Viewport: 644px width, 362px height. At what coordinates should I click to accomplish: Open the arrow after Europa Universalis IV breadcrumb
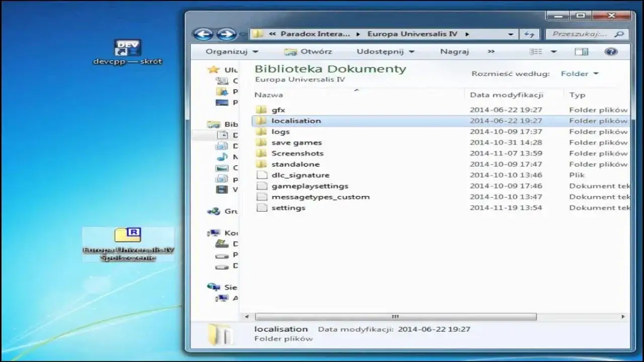tap(467, 34)
